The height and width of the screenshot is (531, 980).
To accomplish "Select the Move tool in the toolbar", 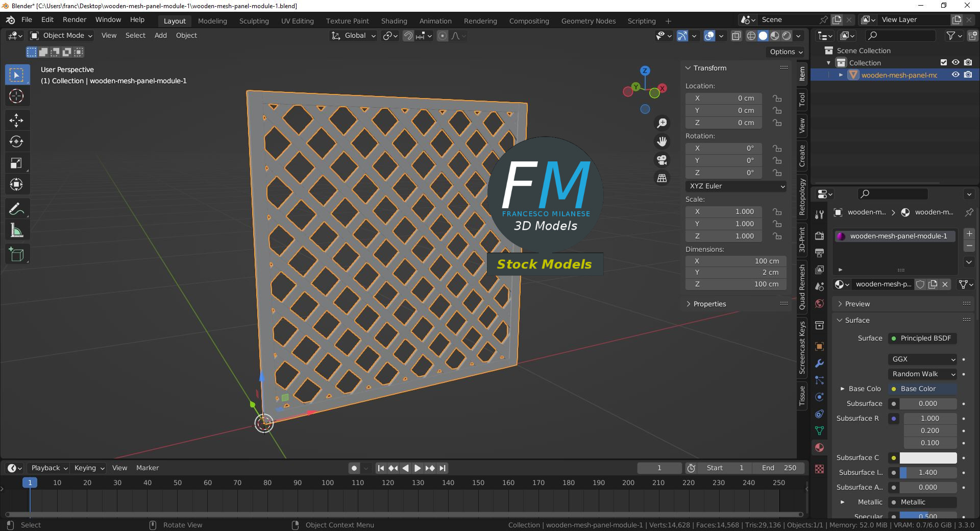I will (x=17, y=120).
